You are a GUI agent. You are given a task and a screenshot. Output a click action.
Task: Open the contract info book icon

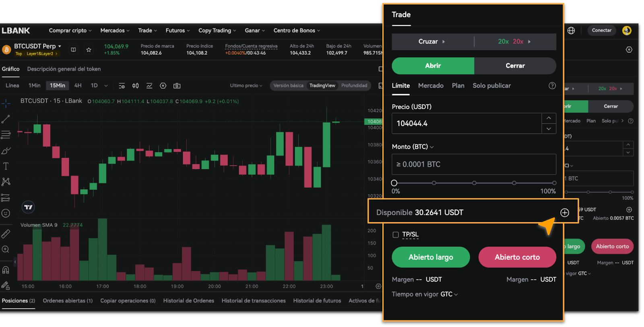73,49
